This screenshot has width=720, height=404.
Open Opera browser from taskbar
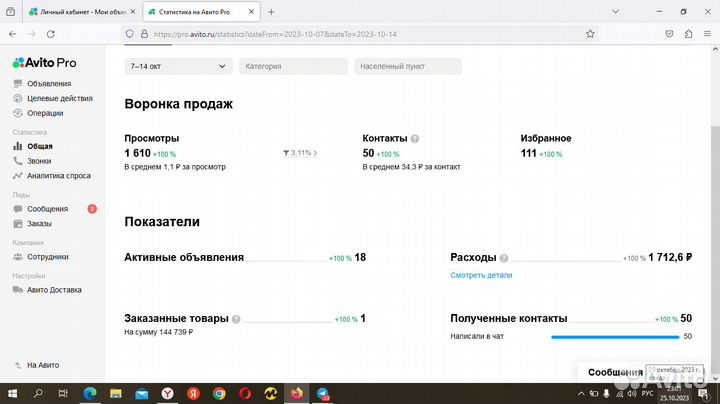[x=245, y=393]
